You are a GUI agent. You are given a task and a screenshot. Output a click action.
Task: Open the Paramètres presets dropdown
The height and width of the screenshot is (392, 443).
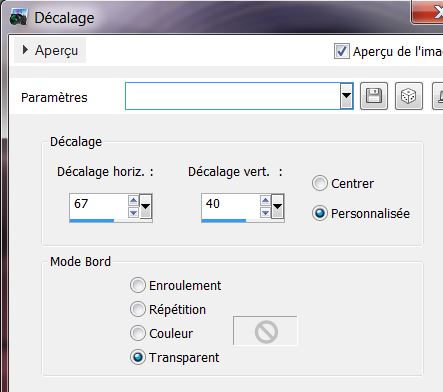(346, 96)
